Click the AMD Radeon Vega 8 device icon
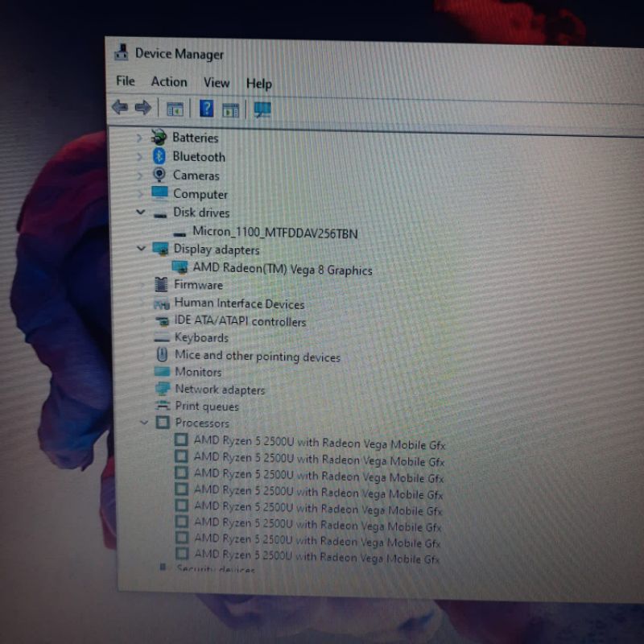This screenshot has width=644, height=644. click(180, 267)
